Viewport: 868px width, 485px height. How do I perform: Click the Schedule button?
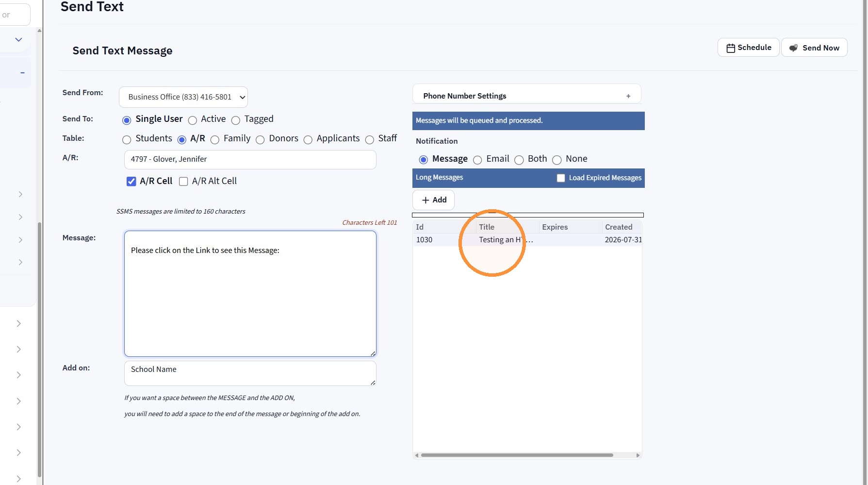748,48
